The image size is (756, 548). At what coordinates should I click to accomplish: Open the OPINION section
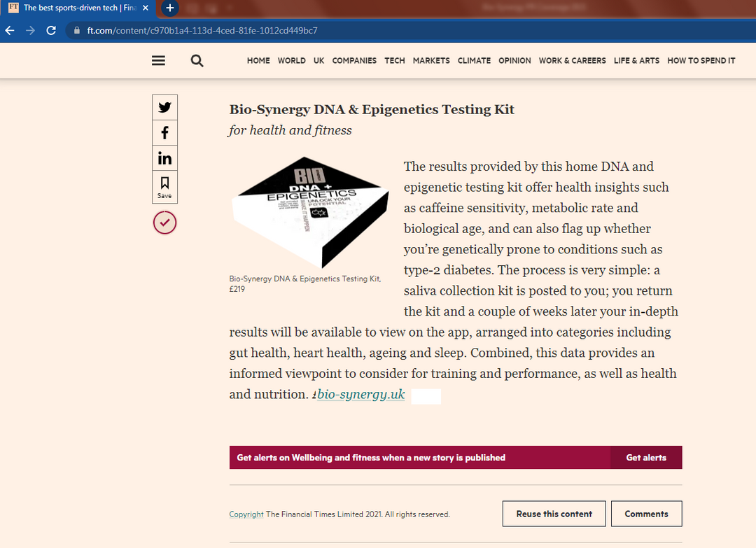(x=514, y=61)
